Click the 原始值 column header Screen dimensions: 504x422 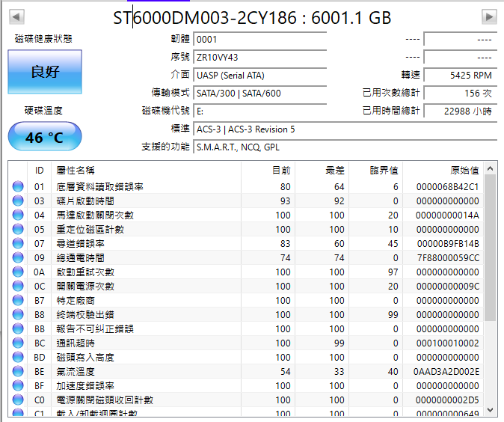point(443,170)
